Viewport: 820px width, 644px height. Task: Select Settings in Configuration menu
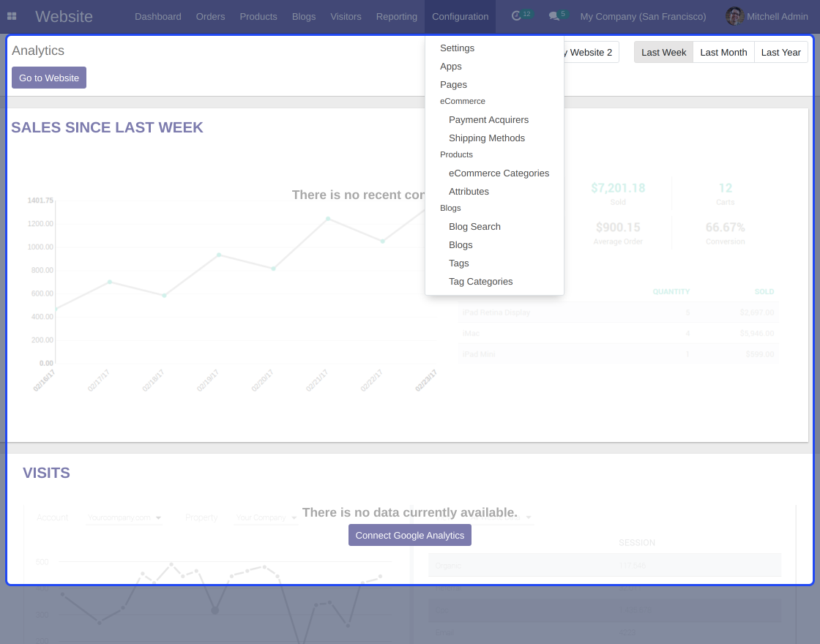[495, 48]
